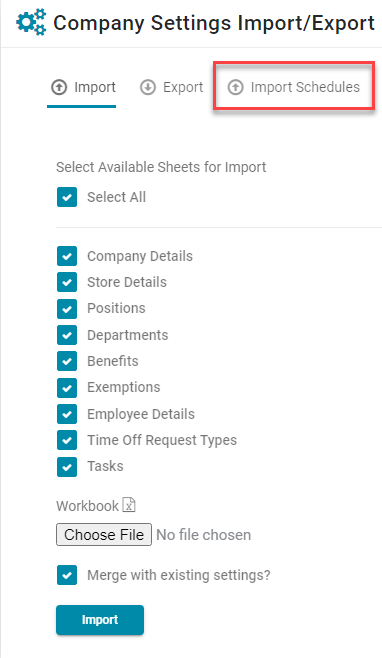Toggle the Store Details checkbox
Viewport: 382px width, 658px height.
67,282
